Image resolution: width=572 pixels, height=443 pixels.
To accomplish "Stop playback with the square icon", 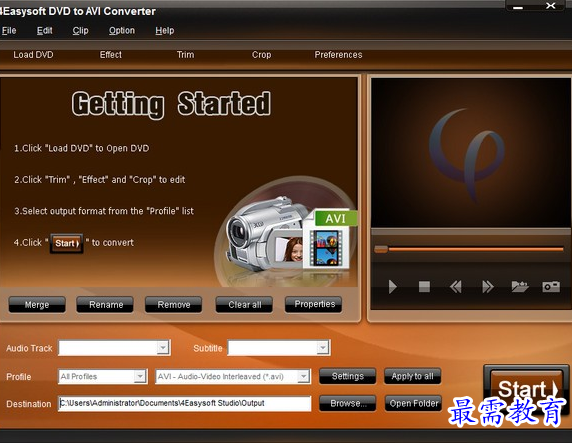I will tap(424, 287).
